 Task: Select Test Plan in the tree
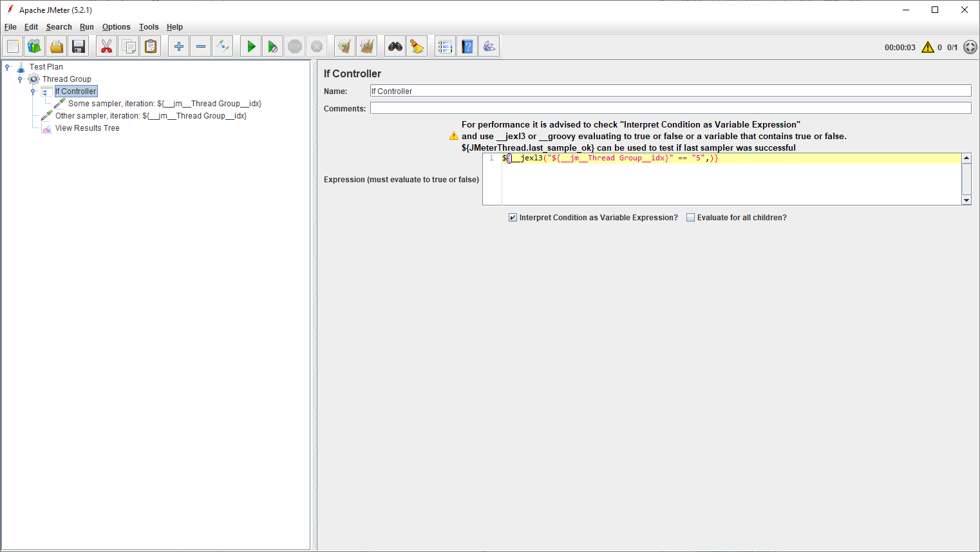point(46,67)
